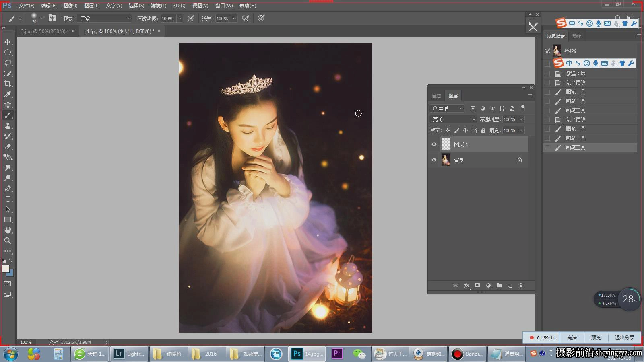Select the 14.jpg history snapshot thumbnail
Screen dimensions: 644x362
pyautogui.click(x=557, y=50)
